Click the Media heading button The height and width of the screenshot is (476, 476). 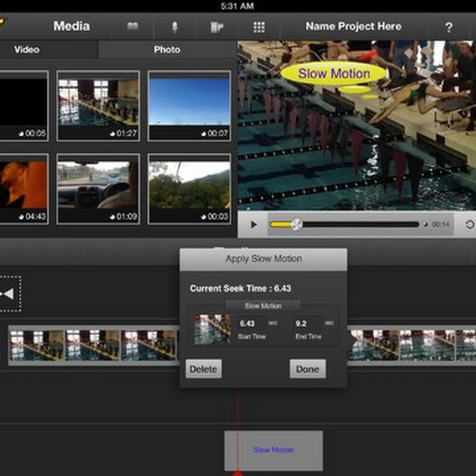tap(71, 26)
